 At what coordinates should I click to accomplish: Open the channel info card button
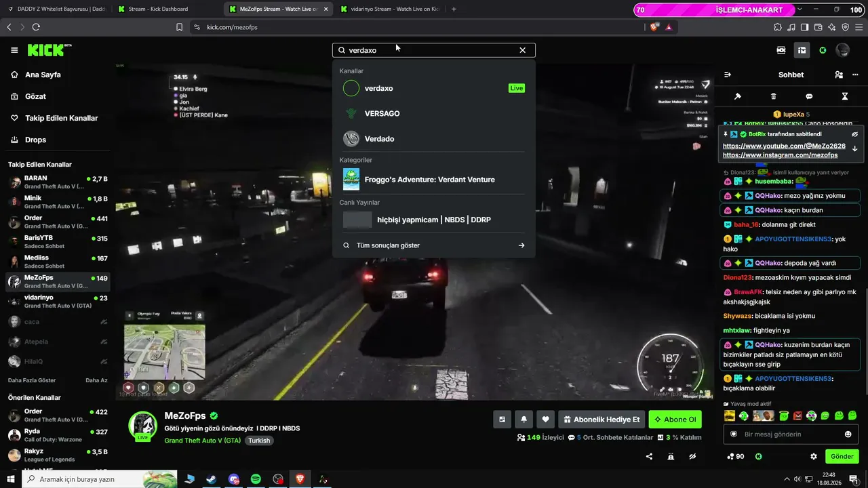(502, 420)
